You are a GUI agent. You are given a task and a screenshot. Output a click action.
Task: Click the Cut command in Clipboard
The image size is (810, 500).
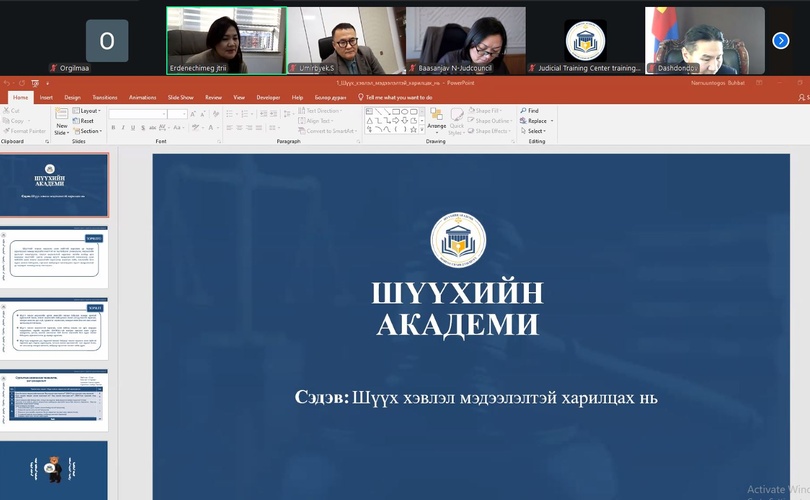pos(11,111)
